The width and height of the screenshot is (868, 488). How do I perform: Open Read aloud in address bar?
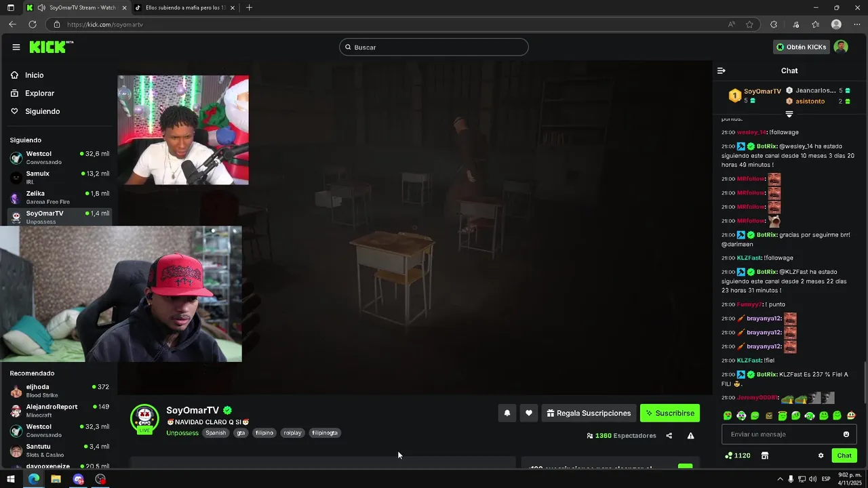pyautogui.click(x=731, y=24)
